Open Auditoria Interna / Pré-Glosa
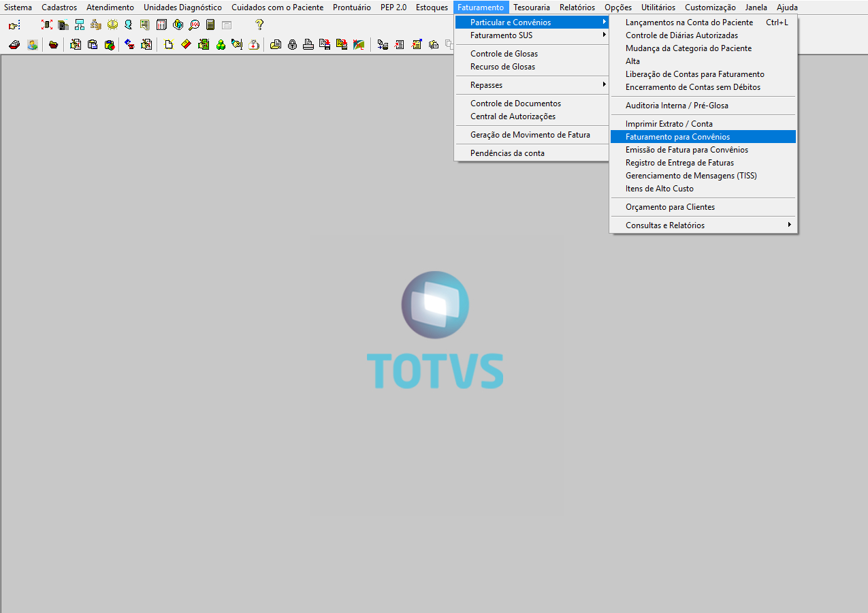 (x=703, y=106)
